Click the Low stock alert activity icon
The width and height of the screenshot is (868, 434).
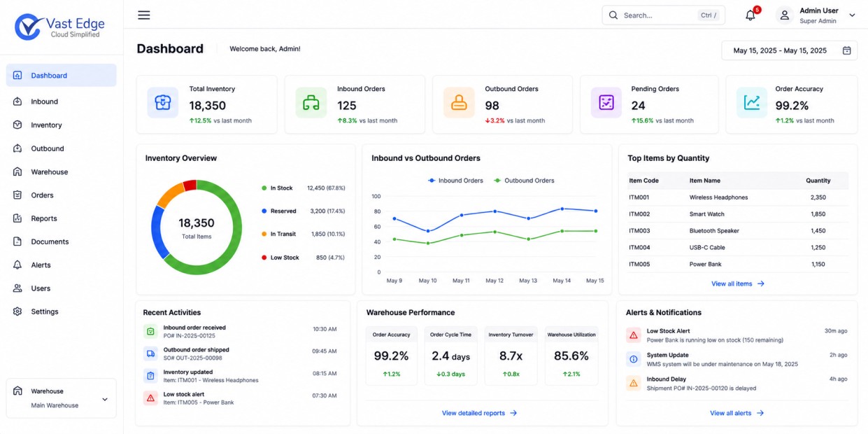click(x=150, y=398)
